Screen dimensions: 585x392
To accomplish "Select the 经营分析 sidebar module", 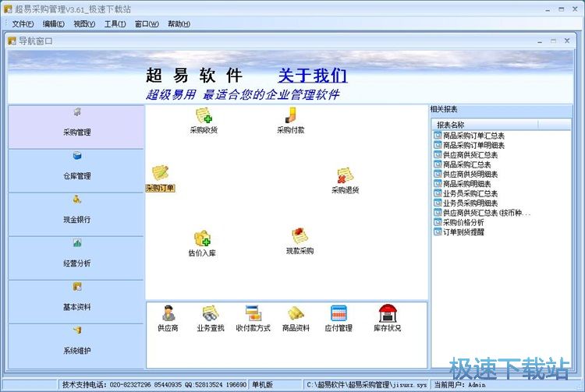I will pos(76,258).
